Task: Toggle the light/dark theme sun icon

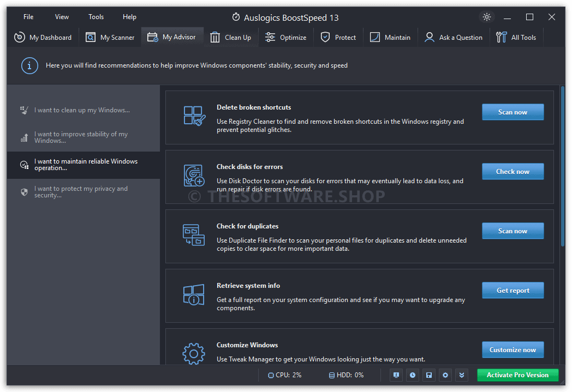Action: 487,17
